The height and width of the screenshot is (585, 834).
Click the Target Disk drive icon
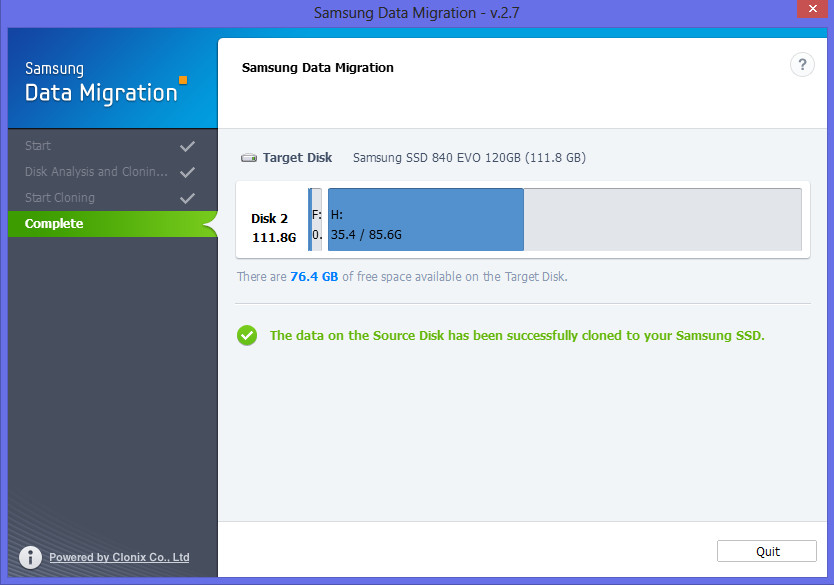[248, 157]
